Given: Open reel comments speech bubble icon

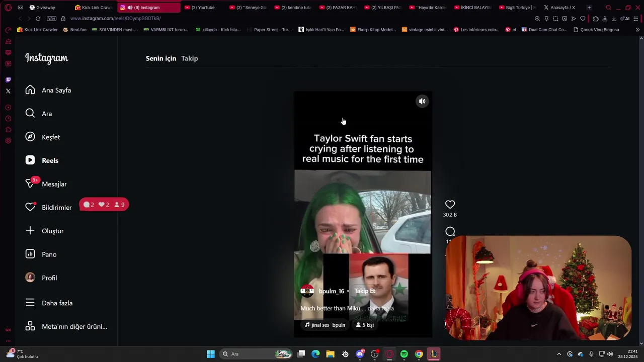Looking at the screenshot, I should 450,231.
